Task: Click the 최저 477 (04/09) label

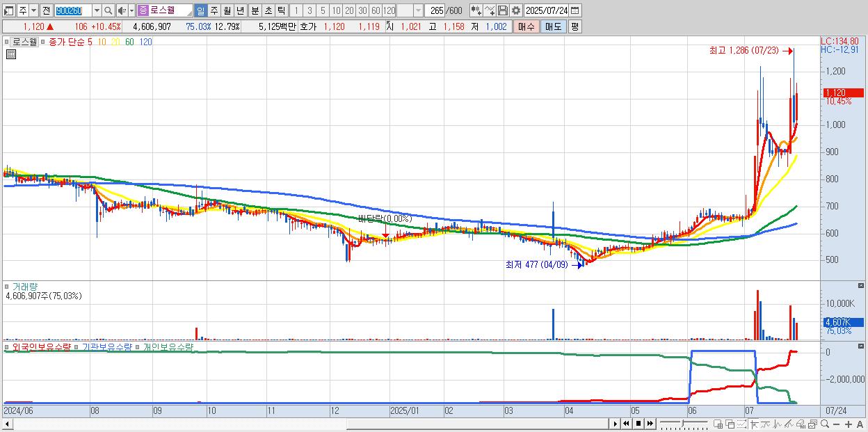Action: pyautogui.click(x=537, y=264)
